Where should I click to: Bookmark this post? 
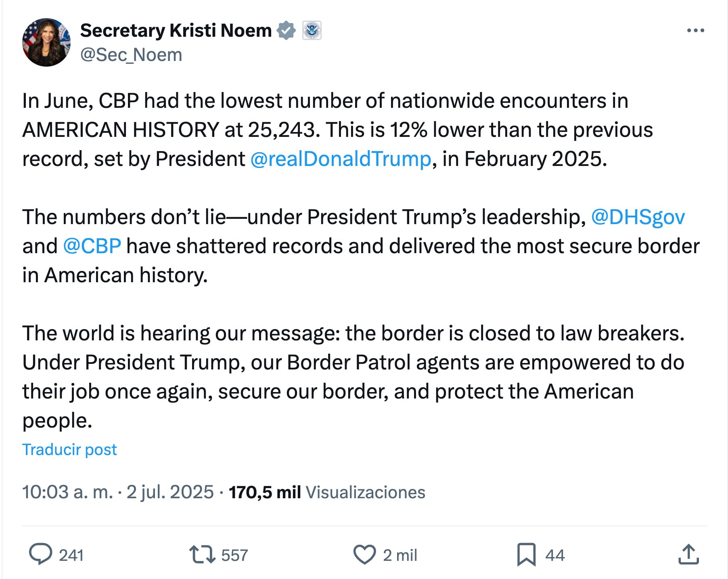point(526,554)
